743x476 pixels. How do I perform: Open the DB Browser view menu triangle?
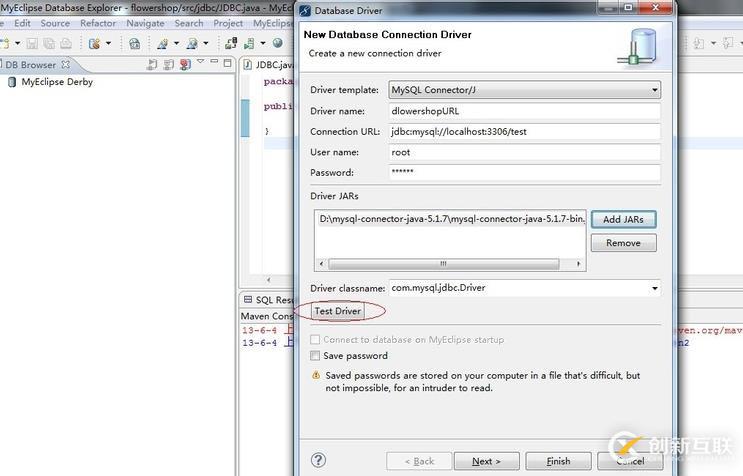(x=200, y=62)
